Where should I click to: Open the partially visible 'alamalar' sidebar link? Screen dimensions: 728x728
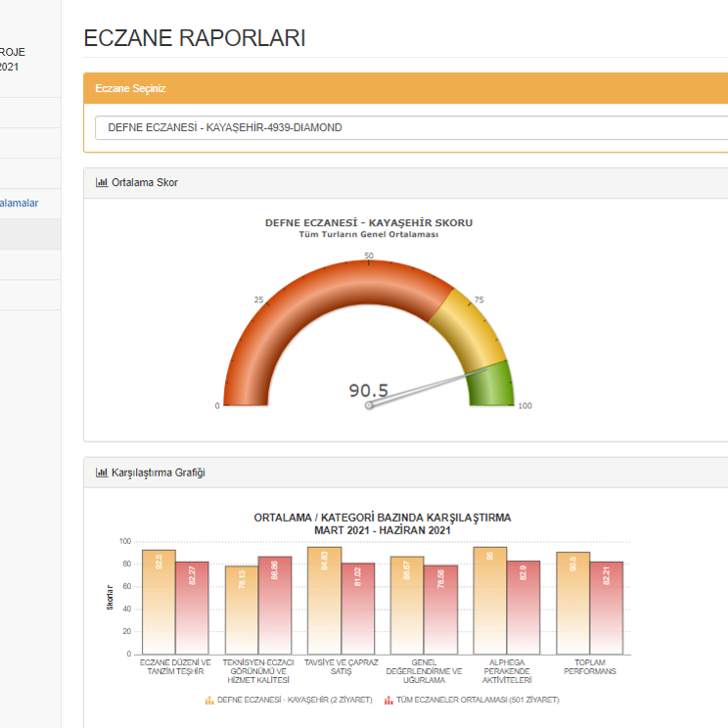click(x=20, y=203)
